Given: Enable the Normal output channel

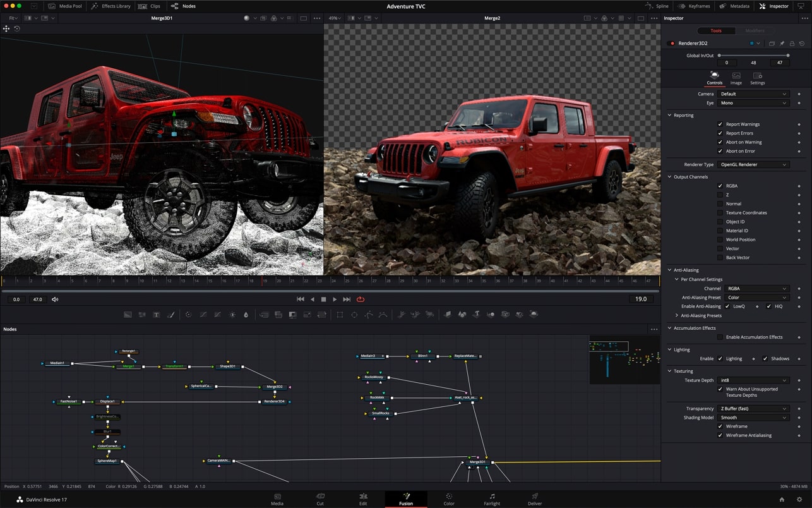Looking at the screenshot, I should coord(720,203).
